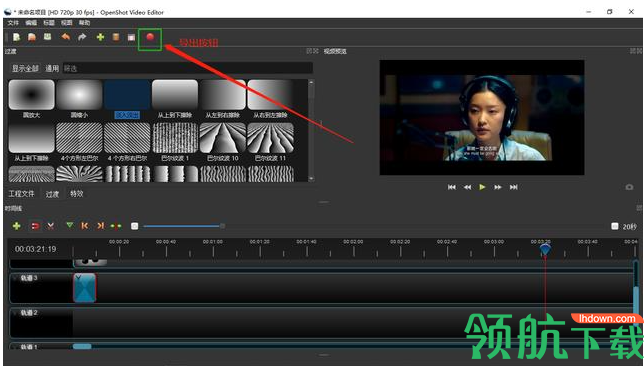This screenshot has width=644, height=366.
Task: Click the transitions panel scrollbar up arrow
Action: pos(311,83)
